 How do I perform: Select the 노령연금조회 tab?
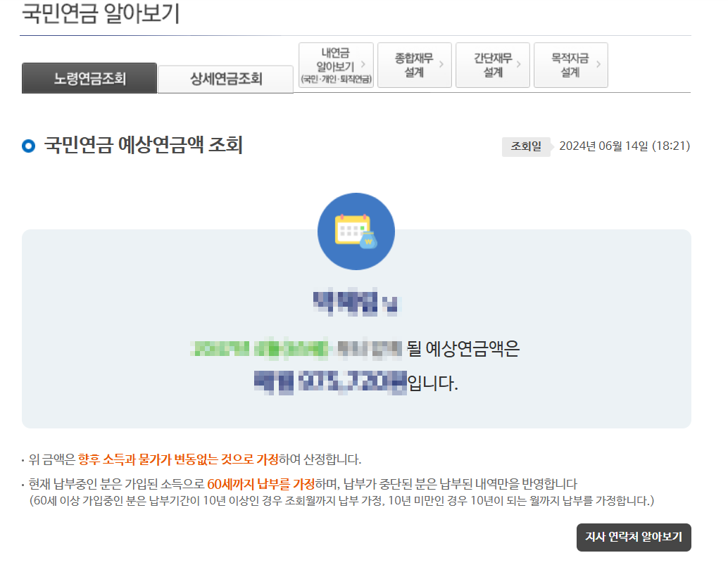pyautogui.click(x=89, y=78)
